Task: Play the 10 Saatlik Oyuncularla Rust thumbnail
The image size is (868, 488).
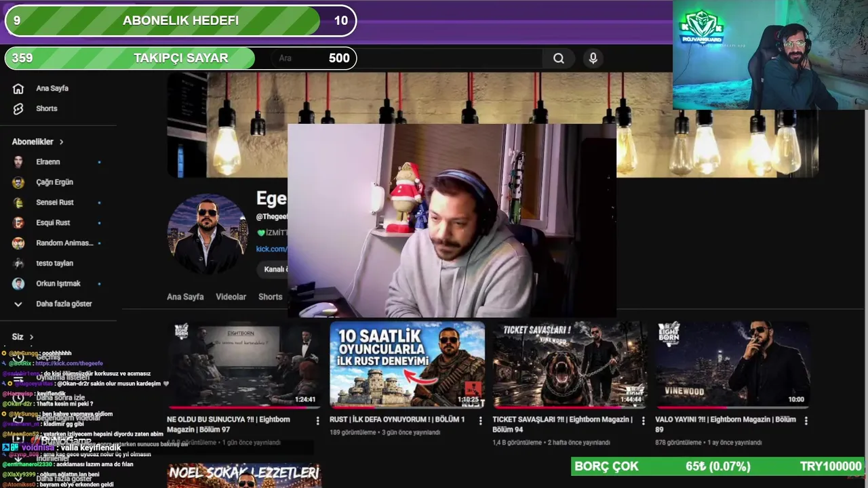Action: coord(407,365)
